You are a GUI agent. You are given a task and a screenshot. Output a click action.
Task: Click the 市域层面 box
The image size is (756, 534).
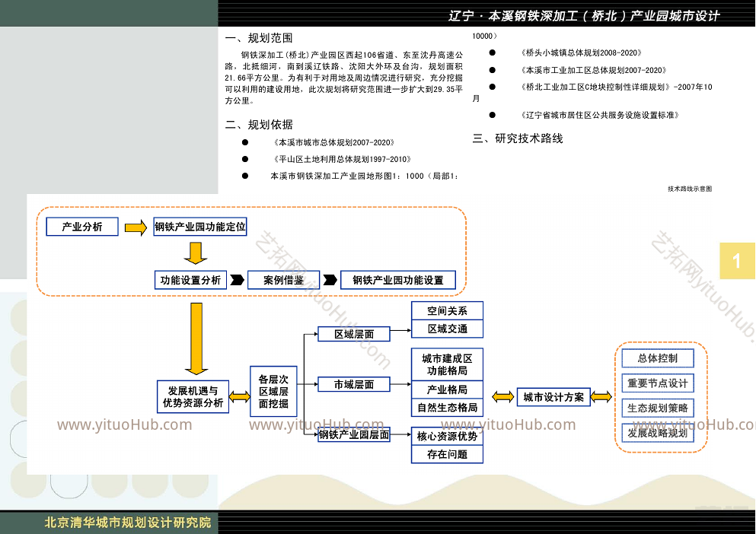[x=354, y=385]
